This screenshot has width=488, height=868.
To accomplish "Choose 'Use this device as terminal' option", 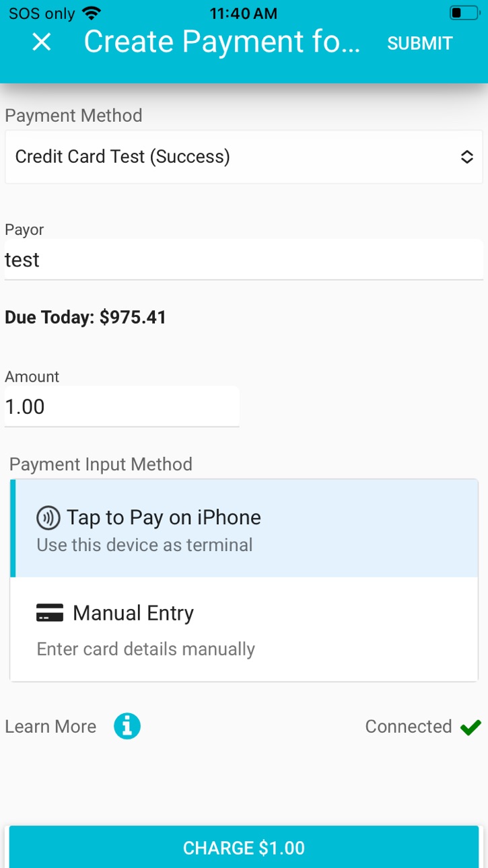I will pos(145,545).
